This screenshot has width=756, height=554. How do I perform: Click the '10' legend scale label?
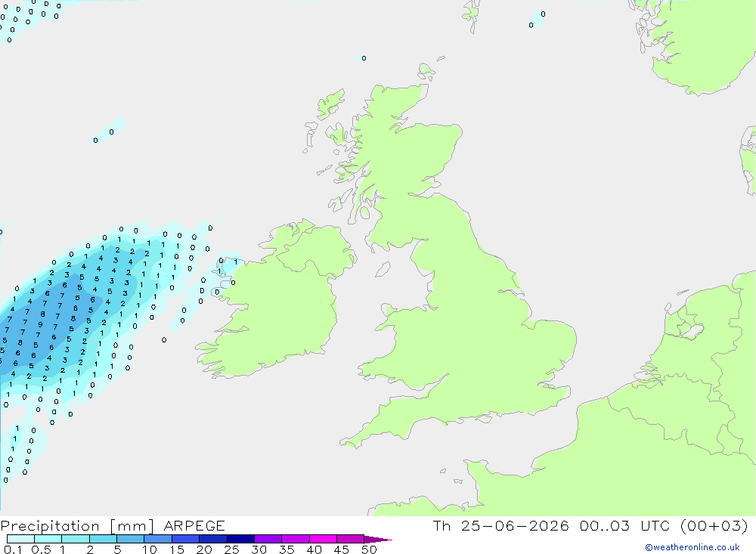[150, 549]
